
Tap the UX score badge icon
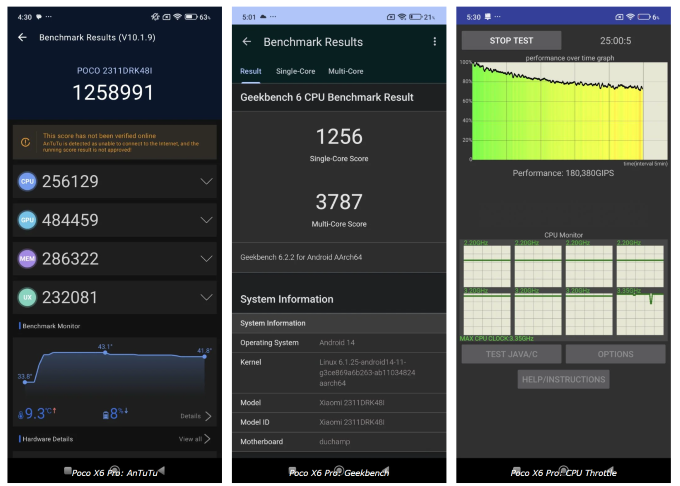27,297
